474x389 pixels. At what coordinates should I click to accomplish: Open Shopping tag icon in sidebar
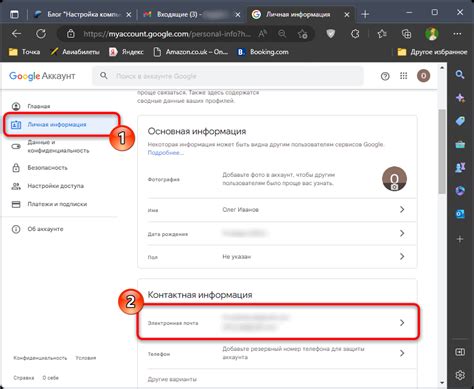(x=460, y=121)
